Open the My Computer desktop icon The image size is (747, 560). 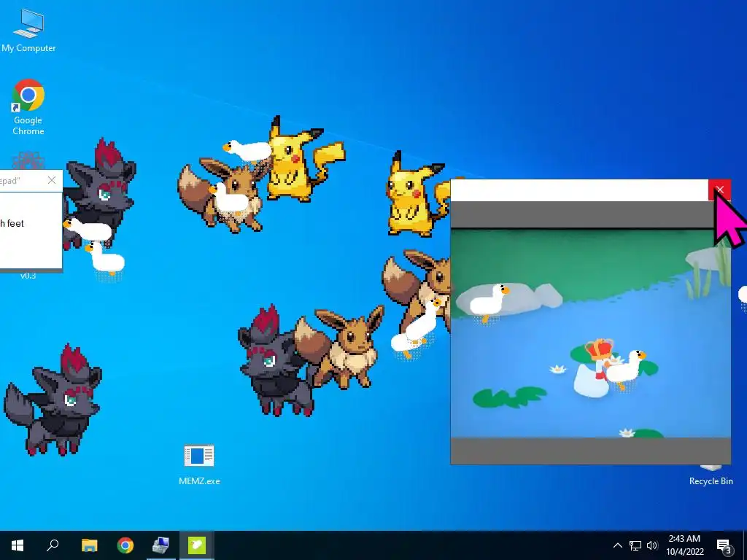tap(28, 29)
